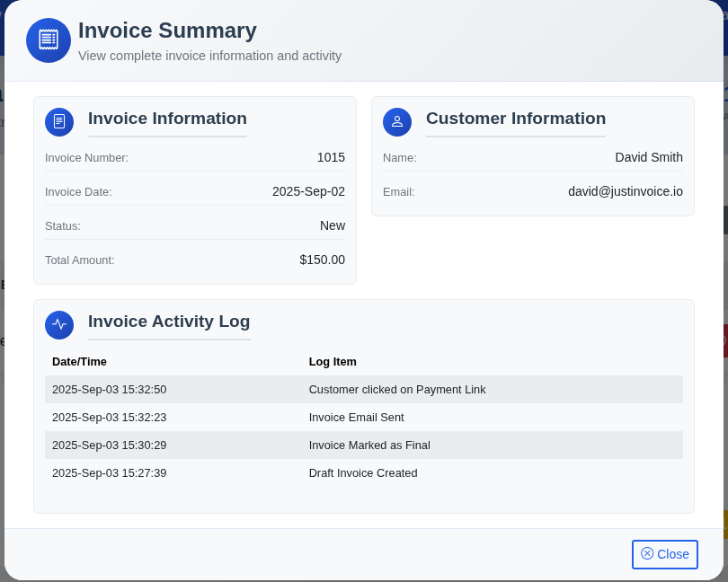Click total amount $150.00
This screenshot has height=582, width=728.
[323, 260]
